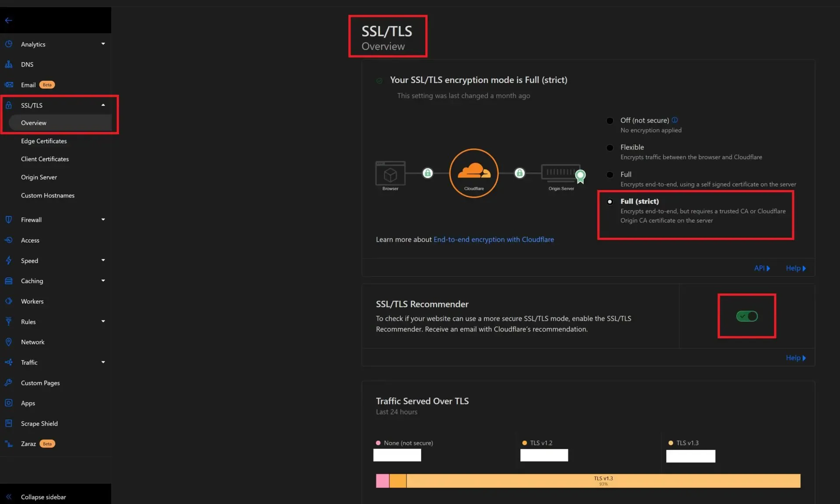The width and height of the screenshot is (840, 504).
Task: Switch to Edge Certificates
Action: coord(44,141)
